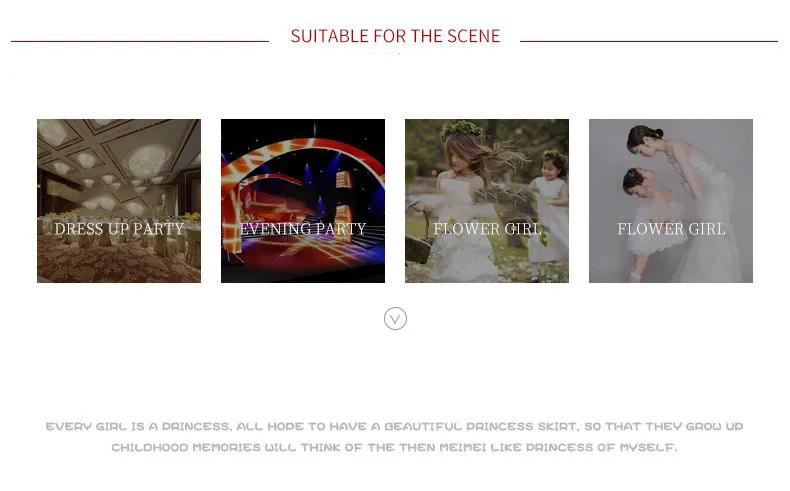This screenshot has height=491, width=790.
Task: Click the red line left of the heading
Action: [140, 41]
